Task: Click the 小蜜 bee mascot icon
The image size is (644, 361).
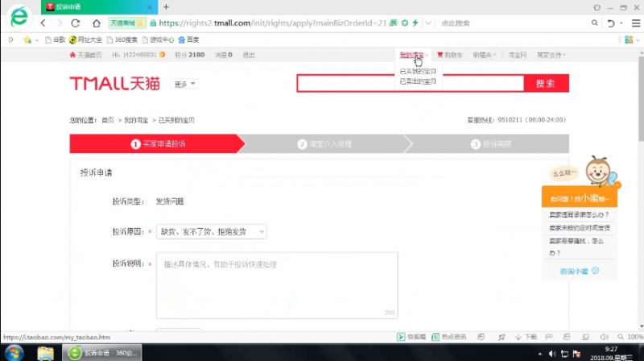Action: click(x=599, y=172)
